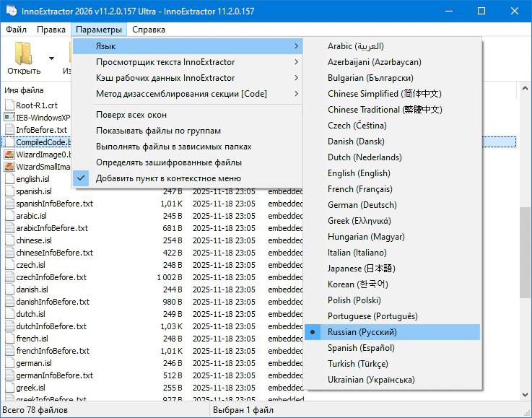Enable the Поверх всех окон option
Viewport: 532px width, 418px height.
coord(131,115)
